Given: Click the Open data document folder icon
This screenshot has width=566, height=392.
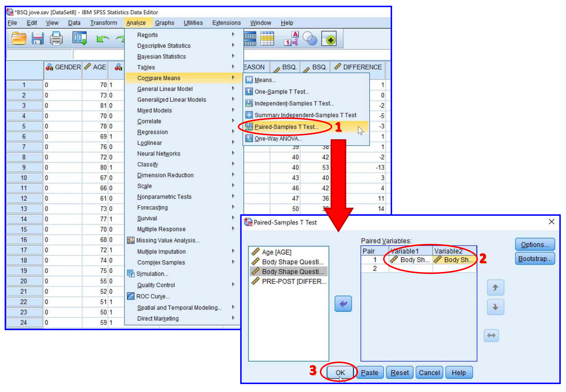Looking at the screenshot, I should [19, 38].
